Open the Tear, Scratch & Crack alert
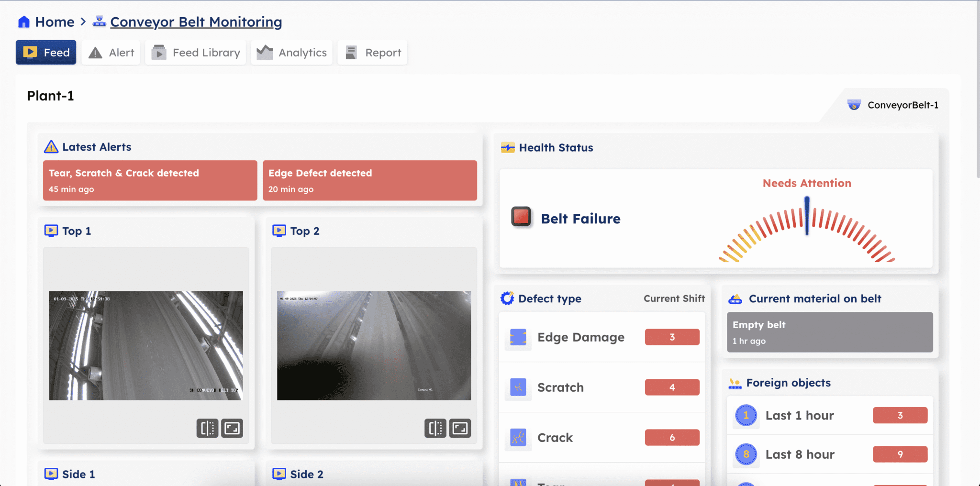 (x=150, y=180)
